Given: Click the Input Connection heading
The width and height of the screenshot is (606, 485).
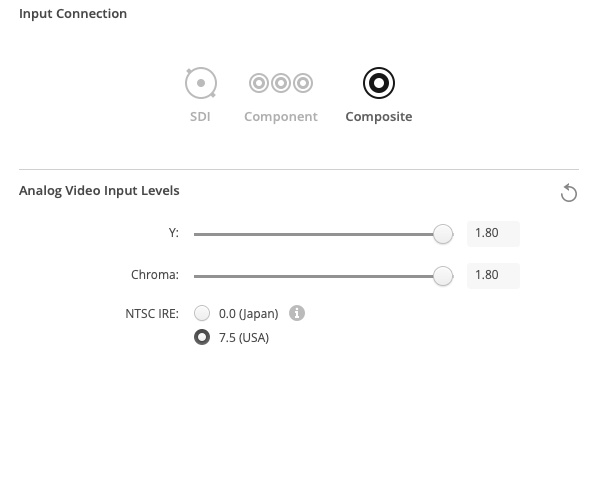Looking at the screenshot, I should tap(73, 14).
